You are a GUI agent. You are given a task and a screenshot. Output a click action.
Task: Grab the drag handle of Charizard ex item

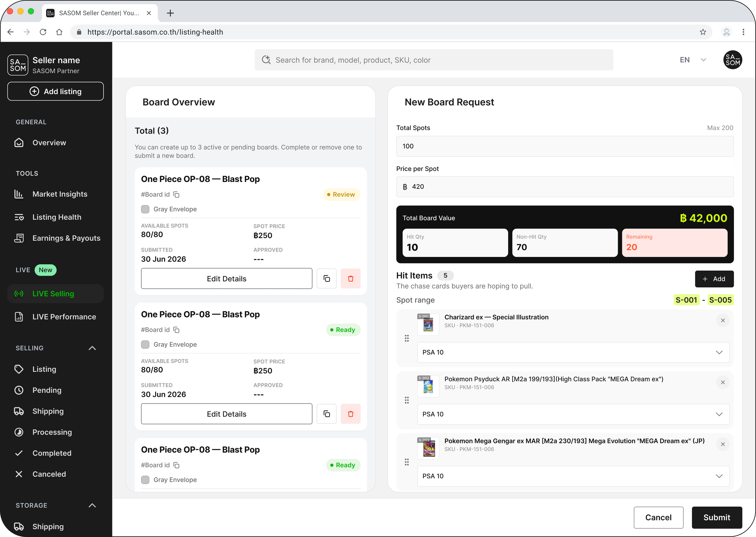click(x=407, y=338)
